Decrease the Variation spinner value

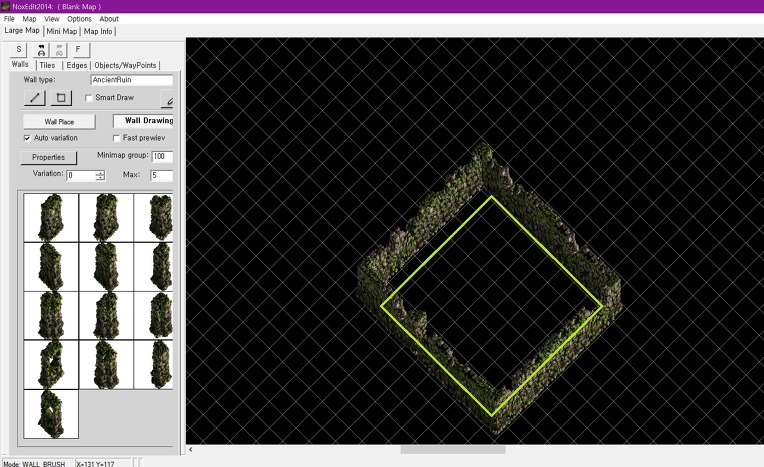(100, 178)
